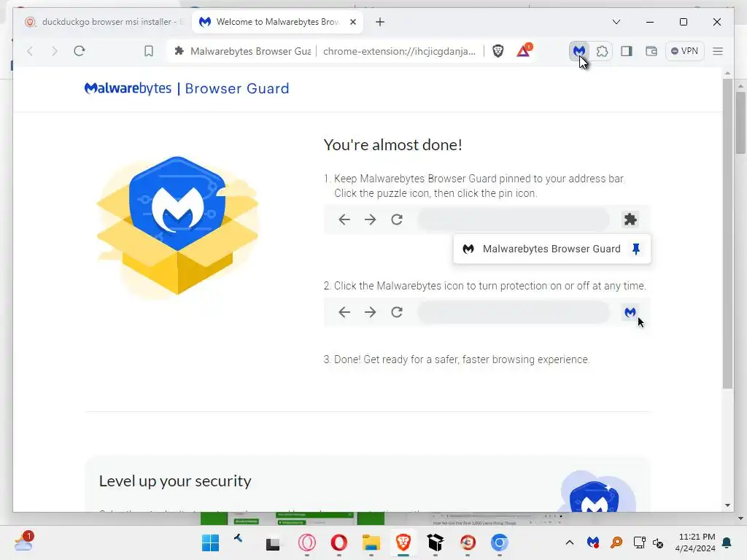This screenshot has height=560, width=747.
Task: Open a new tab with the plus button
Action: (x=379, y=22)
